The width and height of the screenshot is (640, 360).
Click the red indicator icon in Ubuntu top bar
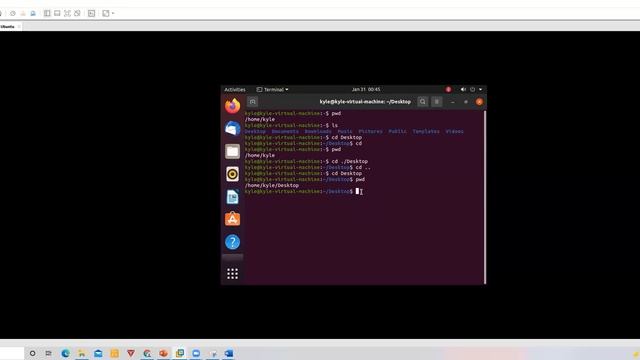448,89
